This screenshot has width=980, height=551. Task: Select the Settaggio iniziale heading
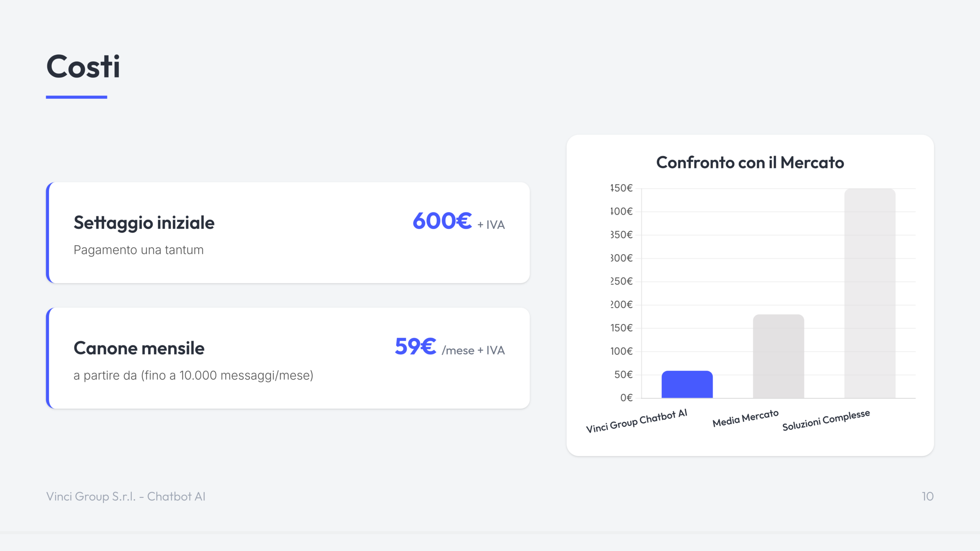coord(144,223)
